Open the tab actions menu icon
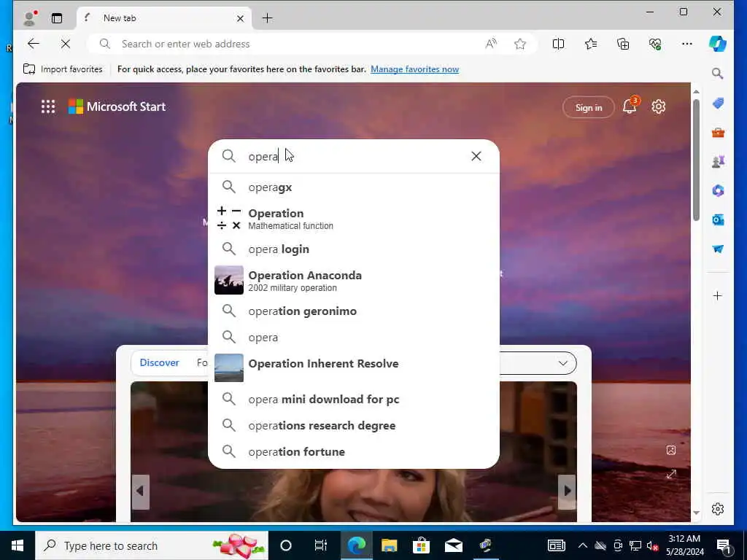This screenshot has width=747, height=560. tap(57, 18)
